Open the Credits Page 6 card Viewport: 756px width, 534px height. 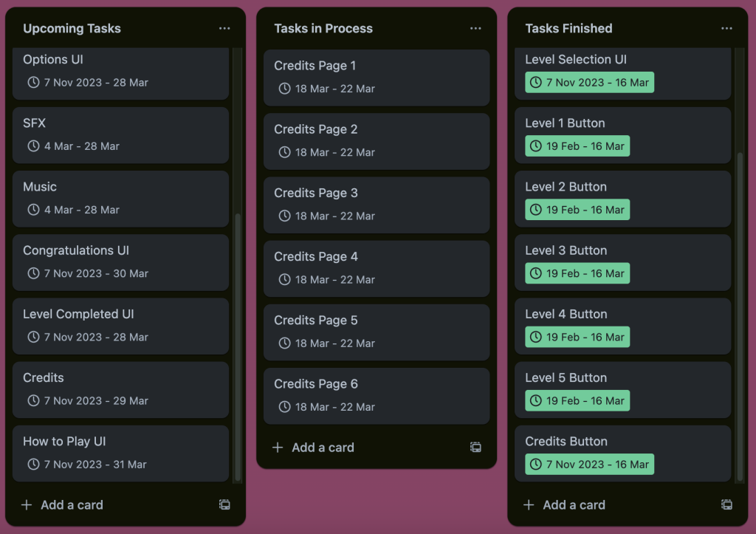(377, 384)
